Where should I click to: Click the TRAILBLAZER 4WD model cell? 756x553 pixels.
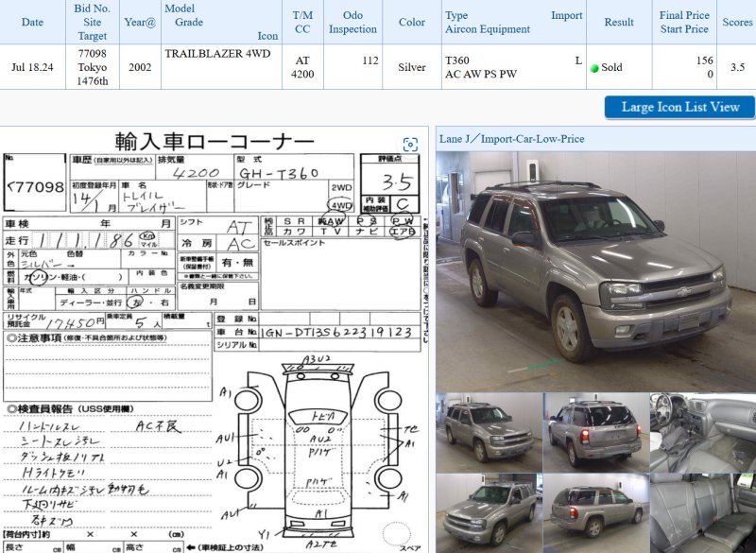tap(217, 54)
